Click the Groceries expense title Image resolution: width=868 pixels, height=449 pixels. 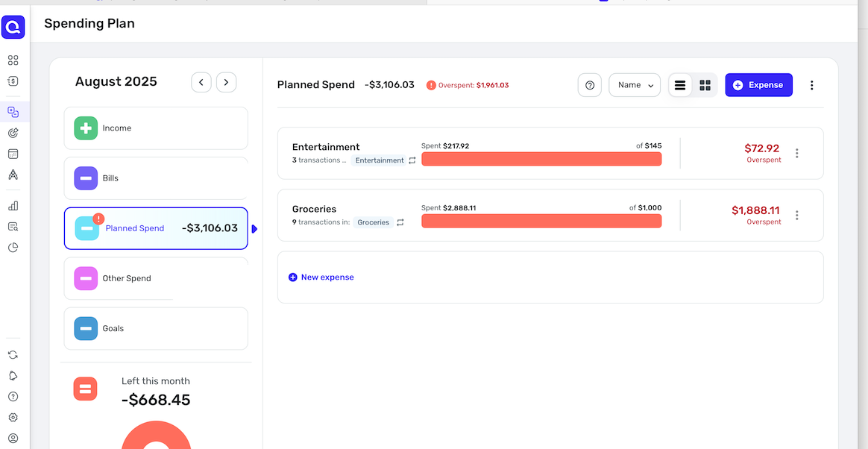tap(315, 210)
